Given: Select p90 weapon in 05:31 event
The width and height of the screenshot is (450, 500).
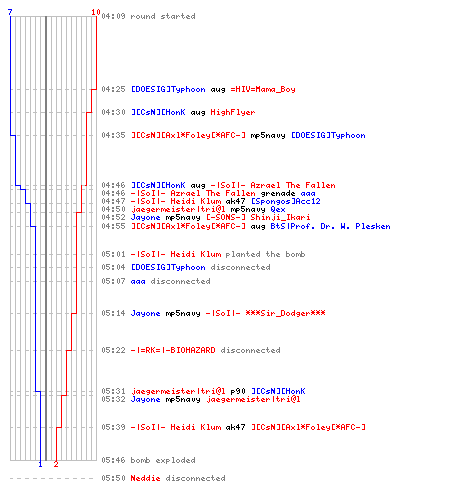Looking at the screenshot, I should (x=238, y=391).
